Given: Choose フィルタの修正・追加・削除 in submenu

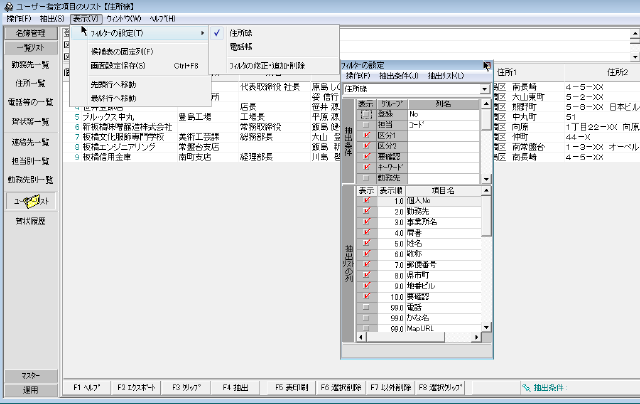Looking at the screenshot, I should [x=273, y=65].
